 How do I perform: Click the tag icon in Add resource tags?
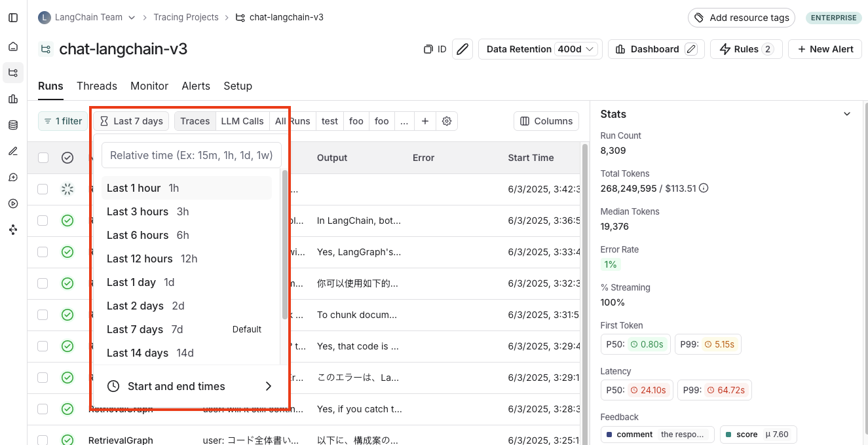[x=700, y=18]
